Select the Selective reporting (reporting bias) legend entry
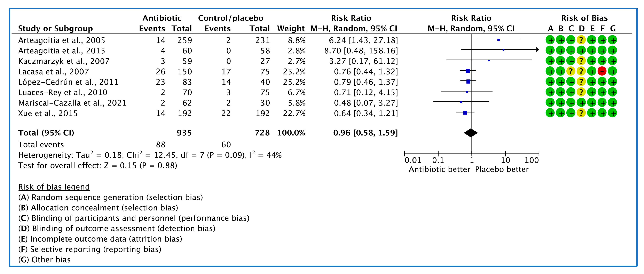The image size is (644, 274). pos(90,249)
